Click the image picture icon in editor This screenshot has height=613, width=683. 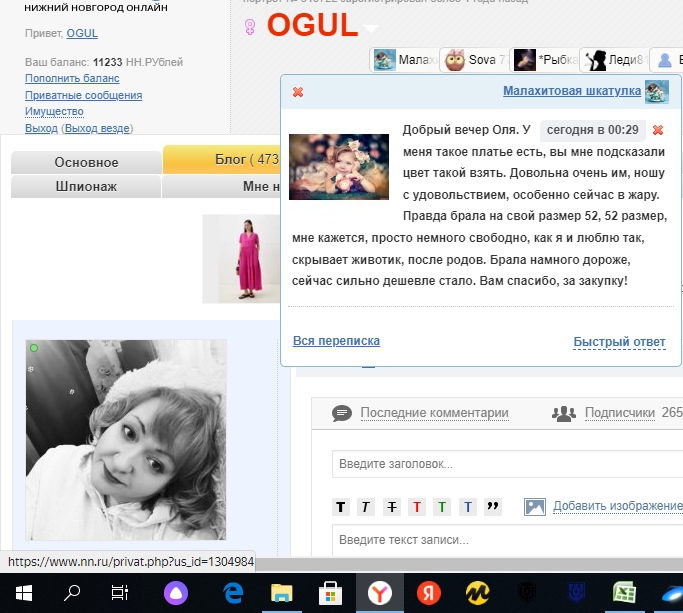(535, 507)
